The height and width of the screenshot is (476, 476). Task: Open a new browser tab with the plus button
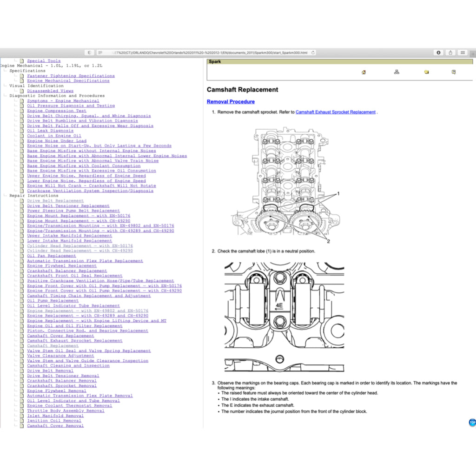473,53
